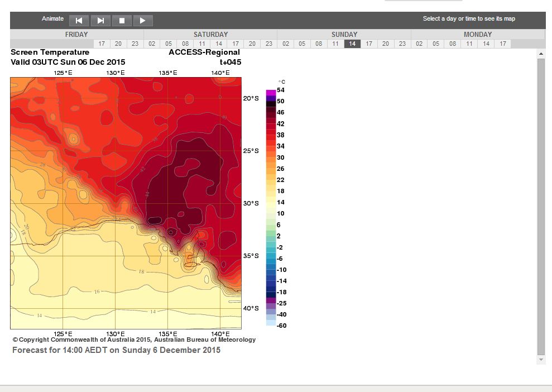
Task: Select the FRIDAY day header
Action: pos(76,35)
